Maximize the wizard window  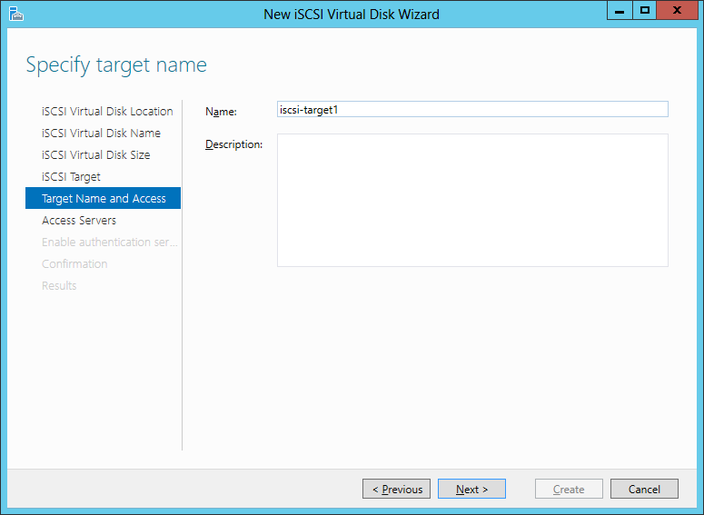(x=645, y=10)
